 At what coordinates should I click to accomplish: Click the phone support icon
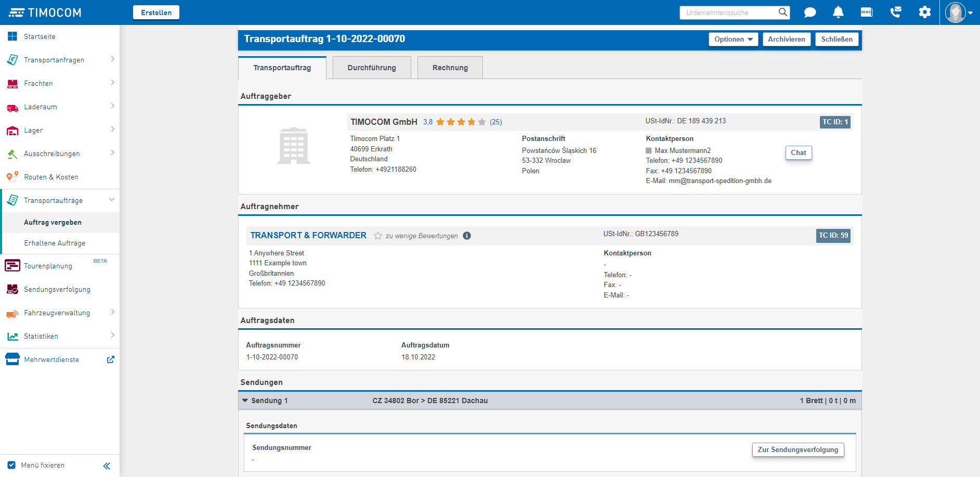click(x=895, y=12)
